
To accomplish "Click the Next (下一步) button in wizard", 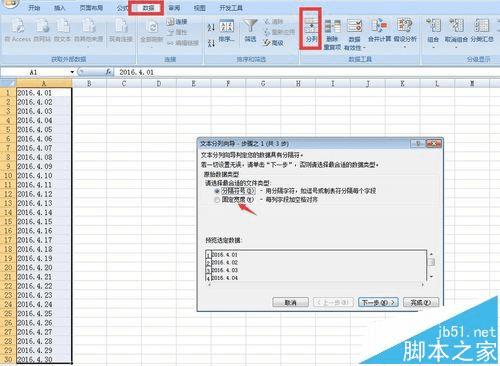I will coord(378,303).
